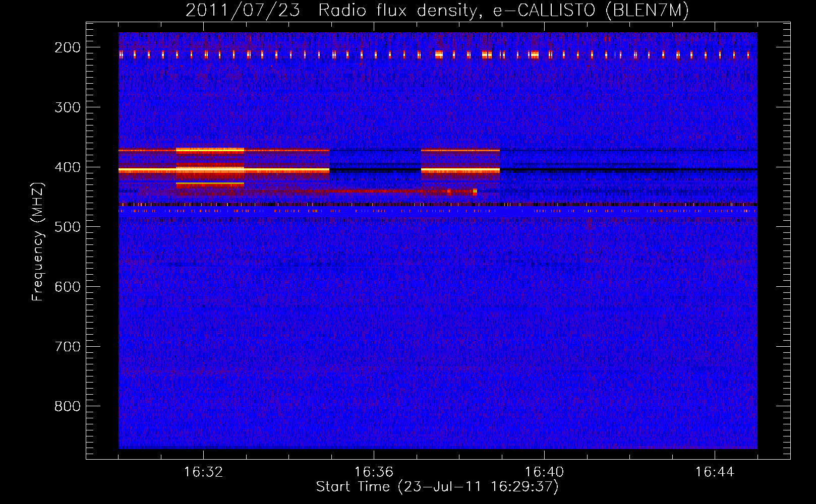Viewport: 816px width, 504px height.
Task: Click the 'Frequency (MHZ)' axis label
Action: pos(38,242)
